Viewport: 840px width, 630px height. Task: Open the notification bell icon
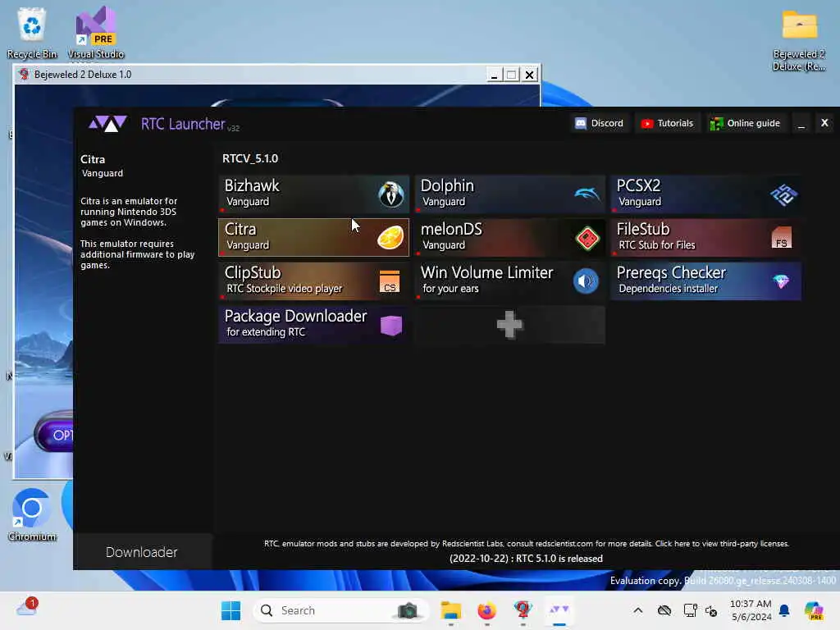click(x=785, y=610)
